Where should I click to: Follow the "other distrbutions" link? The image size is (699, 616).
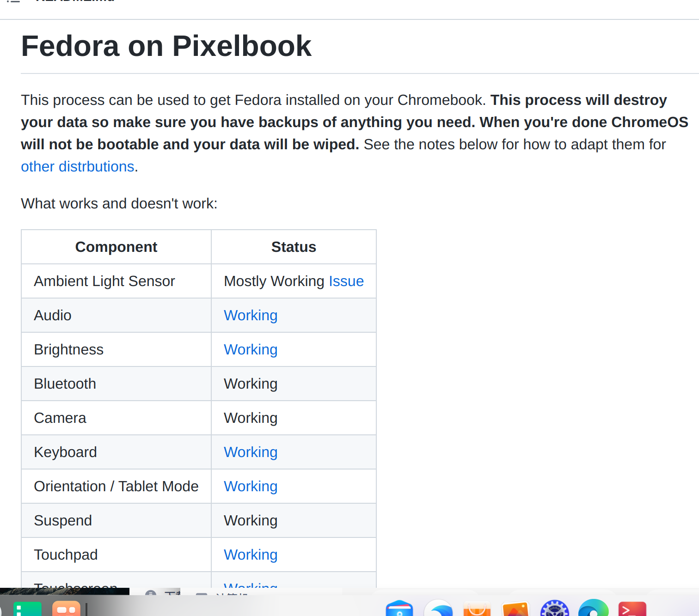point(77,166)
